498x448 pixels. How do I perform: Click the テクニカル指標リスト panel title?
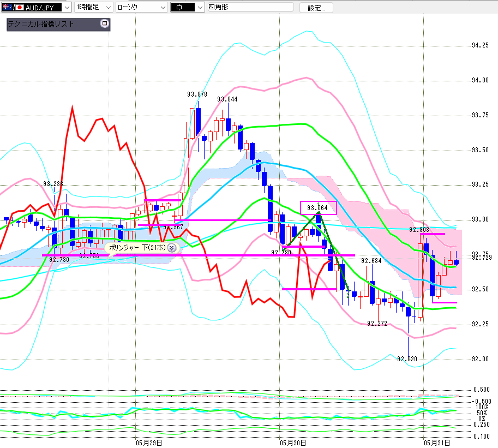pos(41,24)
